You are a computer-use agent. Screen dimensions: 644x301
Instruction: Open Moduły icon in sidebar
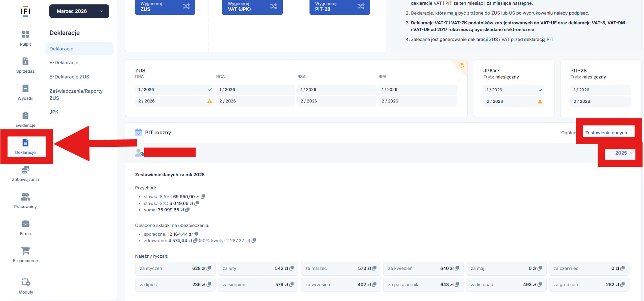click(26, 282)
